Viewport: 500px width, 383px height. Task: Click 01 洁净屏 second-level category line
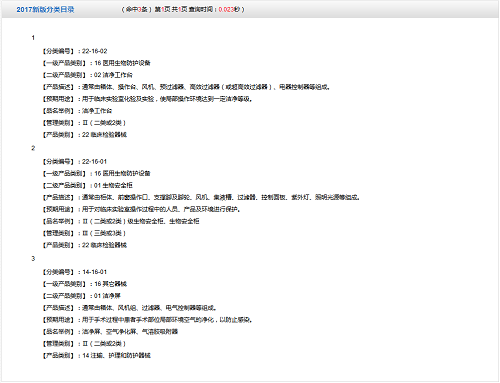tap(82, 296)
